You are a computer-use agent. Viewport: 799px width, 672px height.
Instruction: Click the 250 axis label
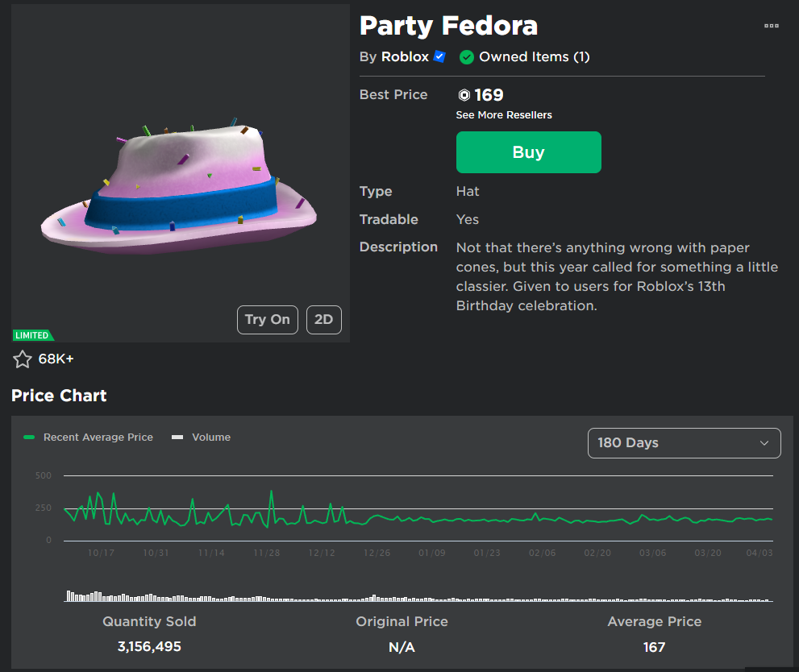tap(44, 508)
